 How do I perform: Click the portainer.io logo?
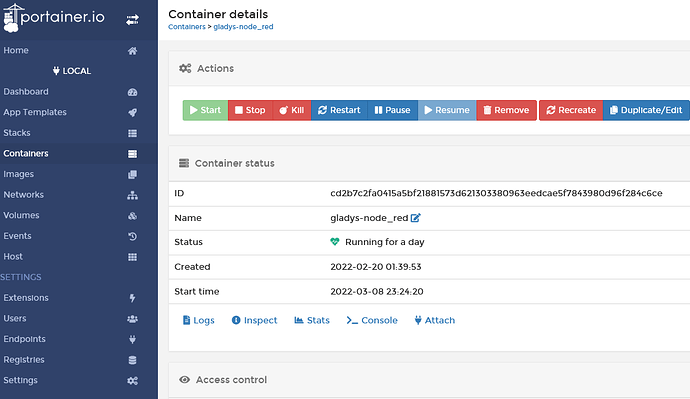[54, 18]
